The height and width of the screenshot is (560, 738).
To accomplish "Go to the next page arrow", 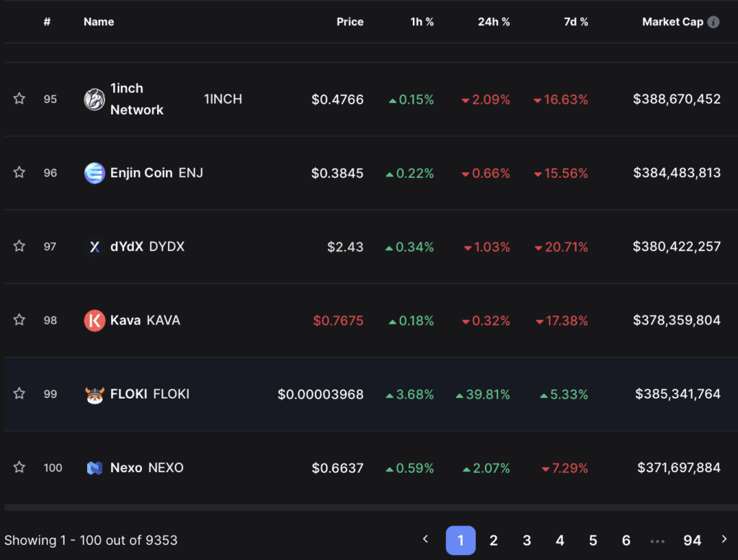I will click(x=724, y=539).
